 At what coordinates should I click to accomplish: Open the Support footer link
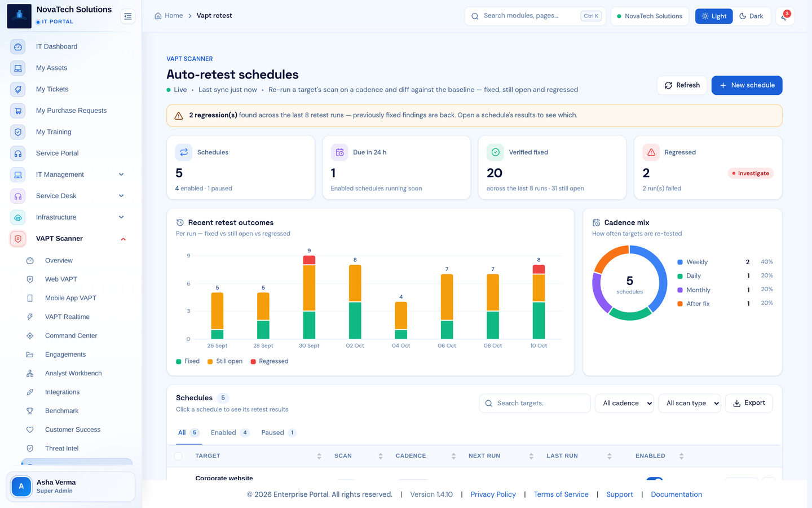pyautogui.click(x=620, y=494)
